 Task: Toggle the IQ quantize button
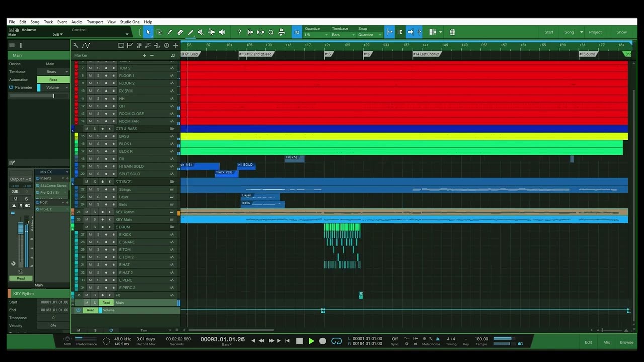pyautogui.click(x=297, y=32)
